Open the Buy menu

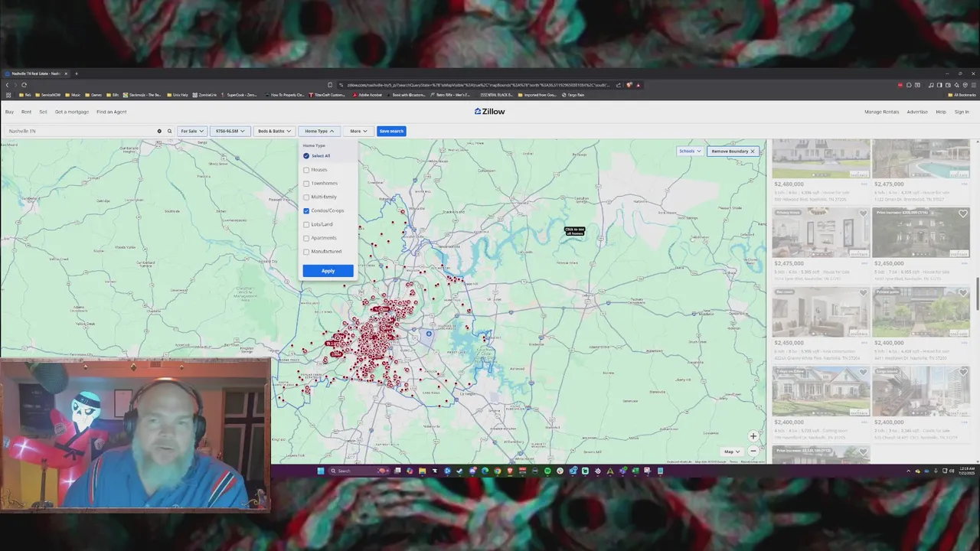(9, 112)
